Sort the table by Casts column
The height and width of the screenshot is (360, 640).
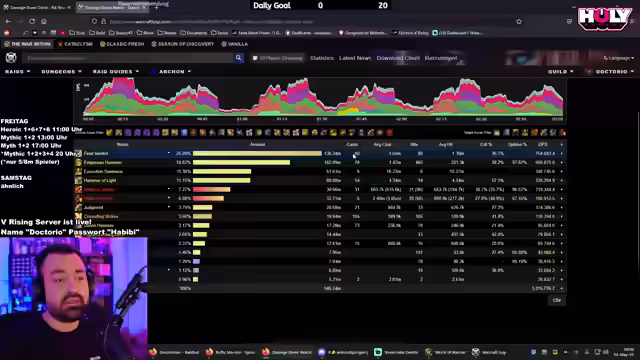coord(352,144)
